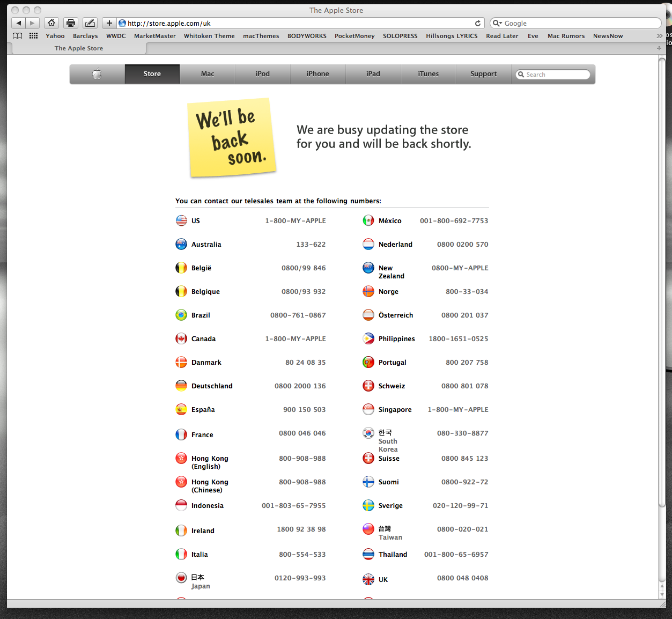Click the South Korea flag icon
Screen dimensions: 672x619
[x=368, y=433]
